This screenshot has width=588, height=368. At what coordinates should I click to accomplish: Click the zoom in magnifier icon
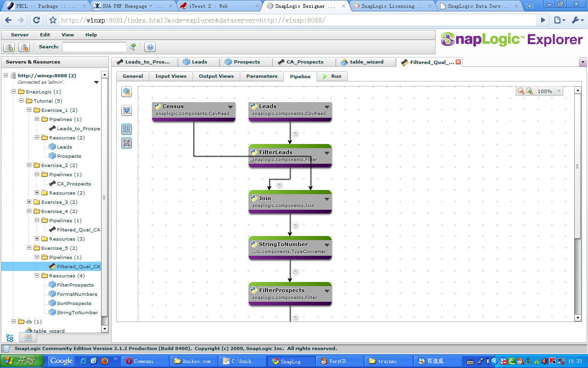point(529,91)
